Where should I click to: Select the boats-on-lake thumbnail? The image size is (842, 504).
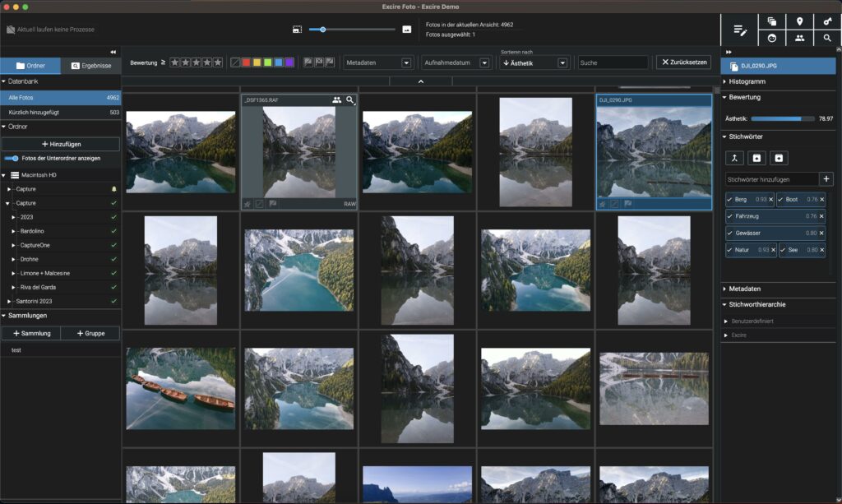(x=180, y=388)
